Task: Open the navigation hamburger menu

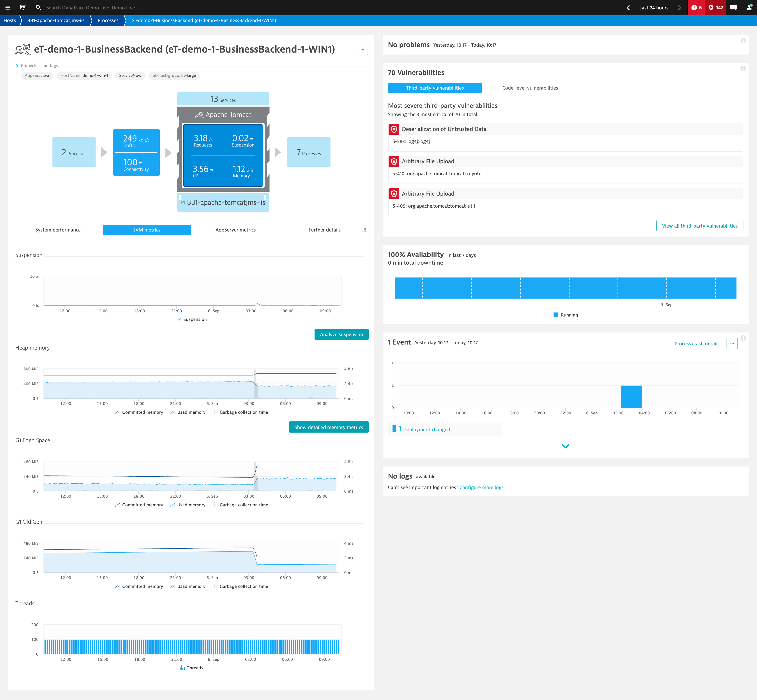Action: pos(7,8)
